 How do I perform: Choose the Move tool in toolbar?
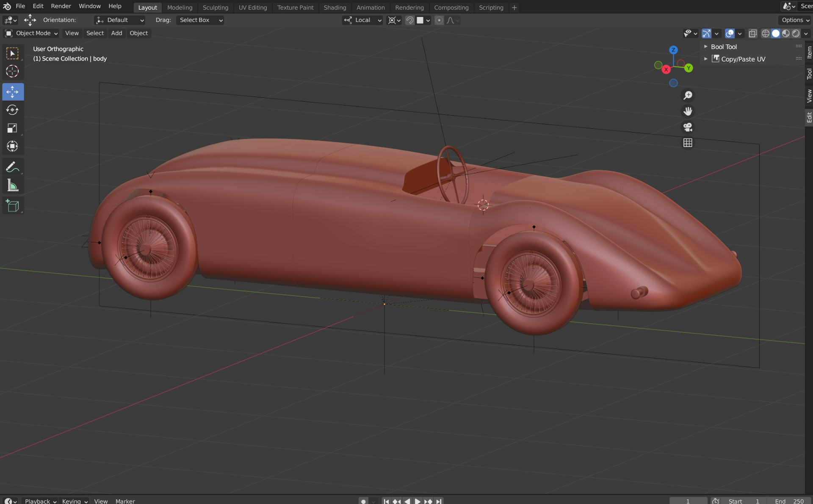[x=12, y=91]
